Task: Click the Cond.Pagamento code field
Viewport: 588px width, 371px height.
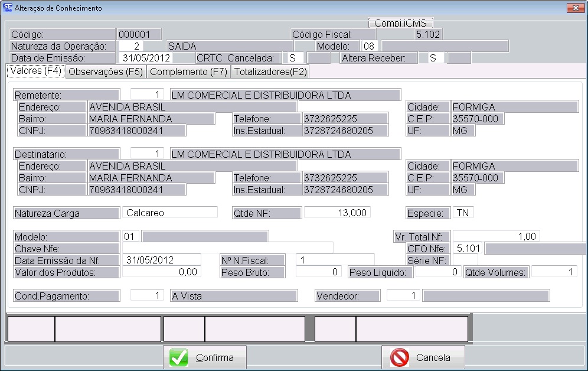Action: [147, 295]
